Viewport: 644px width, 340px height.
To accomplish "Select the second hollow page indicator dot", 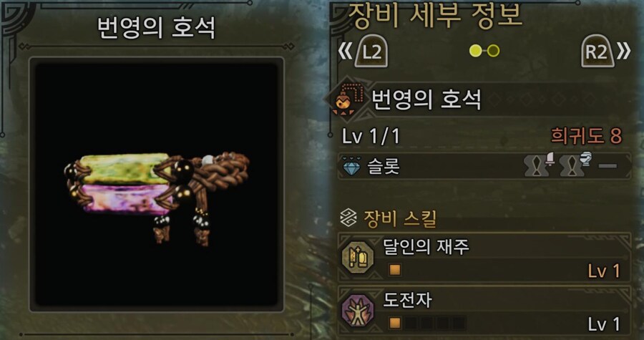I will point(493,51).
